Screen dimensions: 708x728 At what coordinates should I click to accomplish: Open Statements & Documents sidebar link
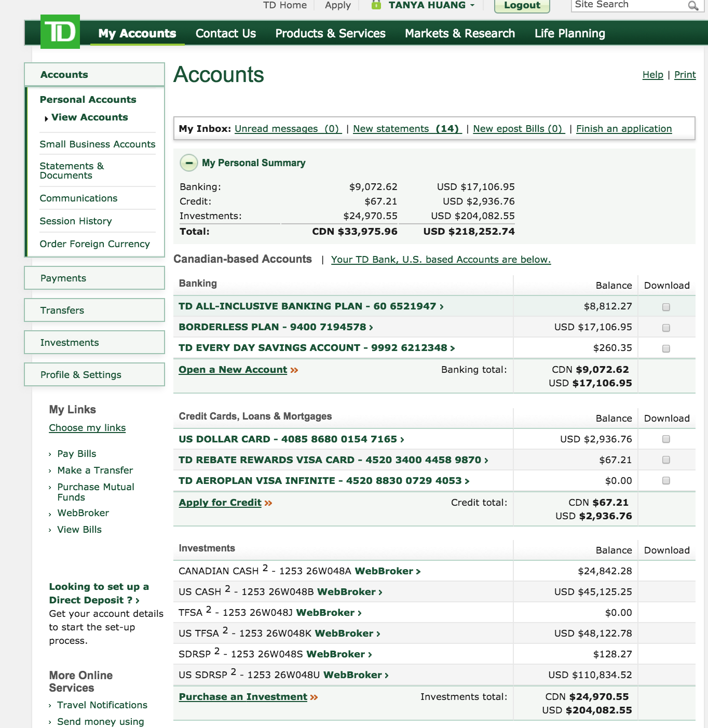72,171
